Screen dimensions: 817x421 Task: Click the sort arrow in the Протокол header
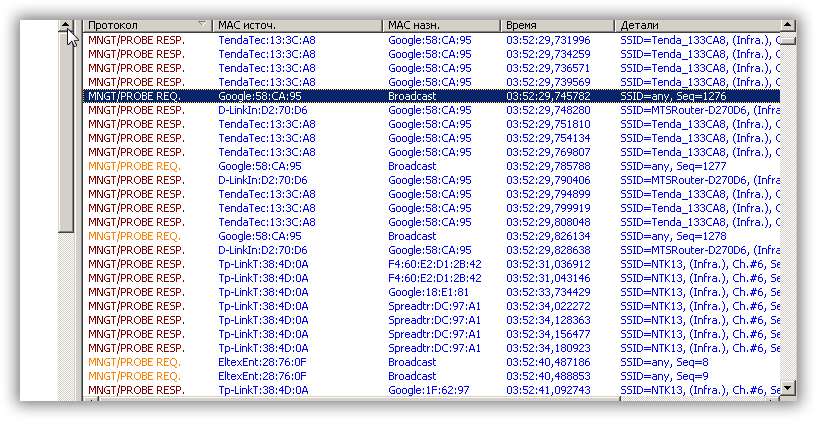[203, 24]
